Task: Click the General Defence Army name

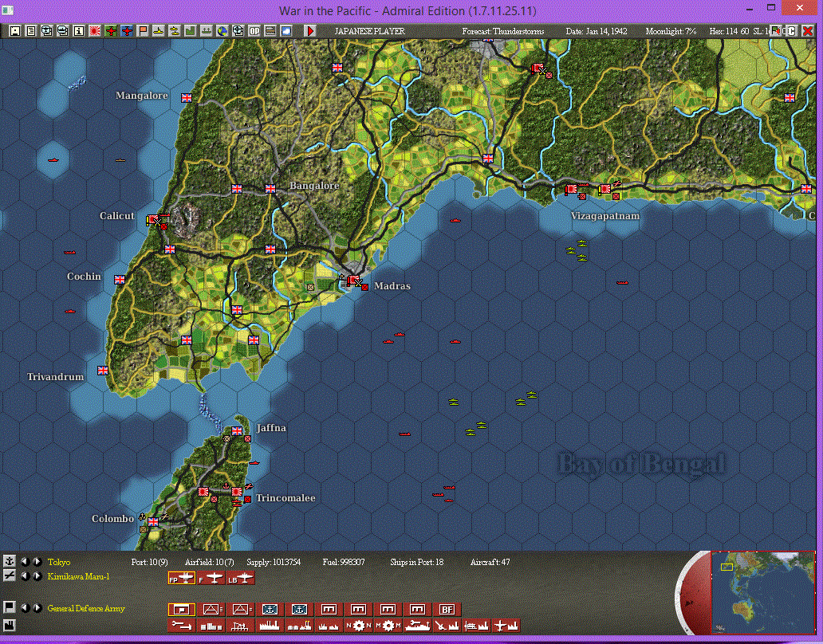Action: click(86, 608)
